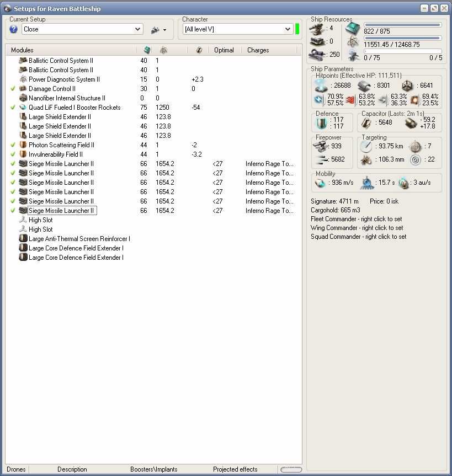Select first empty High Slot icon
This screenshot has height=476, width=452.
click(23, 220)
